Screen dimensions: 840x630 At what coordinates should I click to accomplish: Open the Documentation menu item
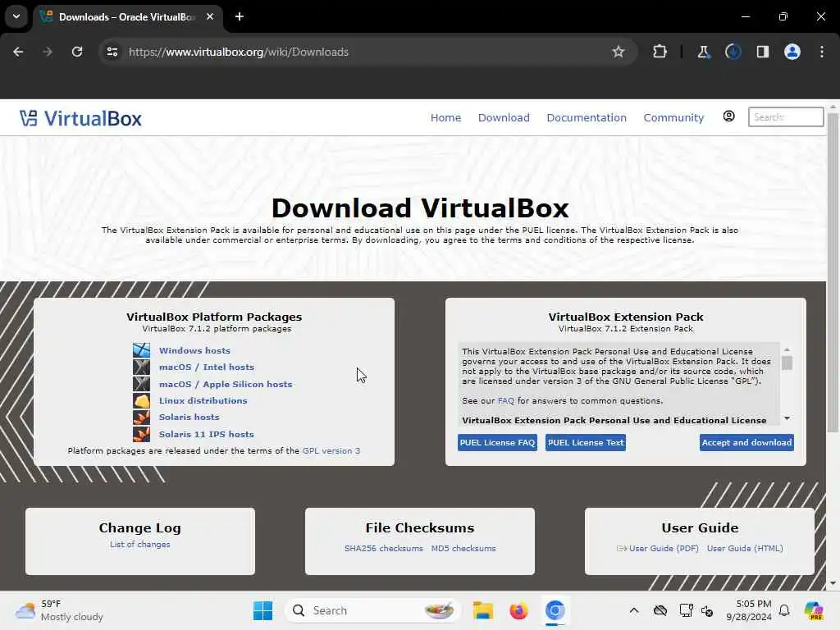pyautogui.click(x=586, y=117)
